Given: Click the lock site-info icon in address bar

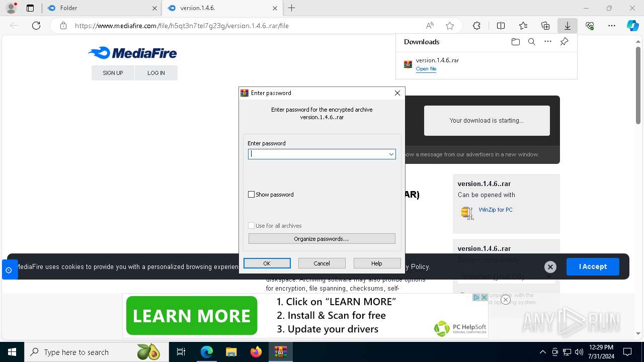Looking at the screenshot, I should tap(63, 26).
